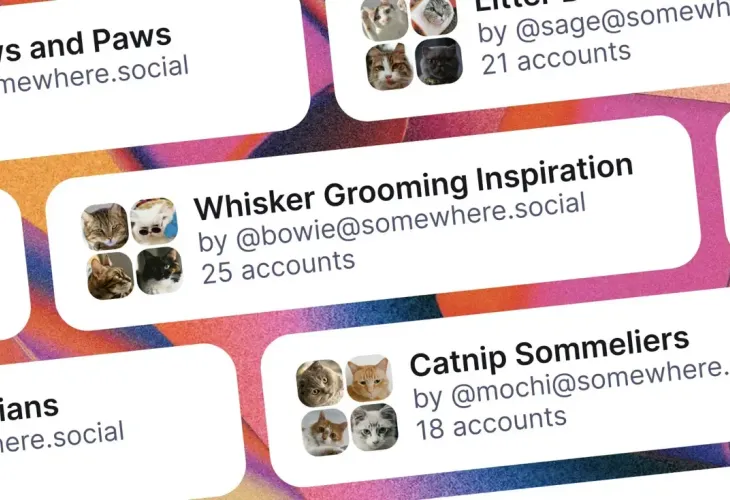
Task: Select the 25 accounts label
Action: tap(278, 267)
